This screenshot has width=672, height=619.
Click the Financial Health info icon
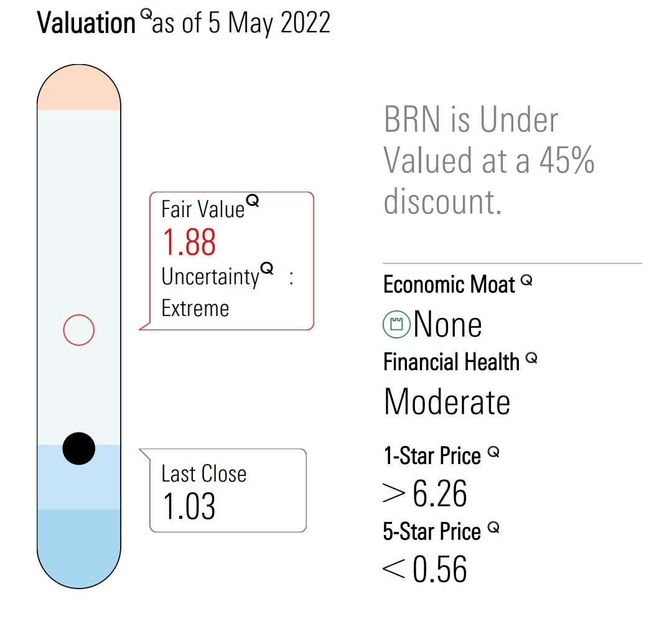[x=531, y=358]
